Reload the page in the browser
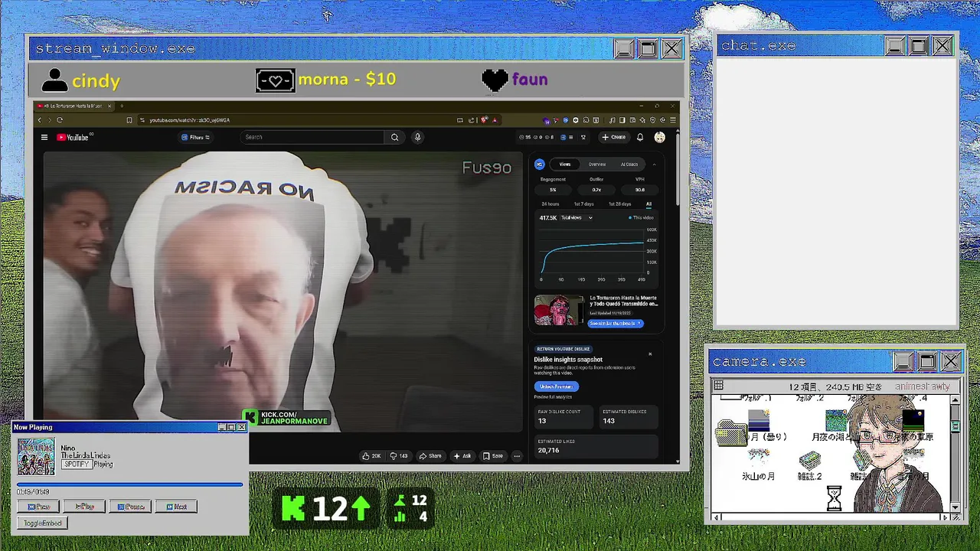The height and width of the screenshot is (551, 980). pos(60,119)
